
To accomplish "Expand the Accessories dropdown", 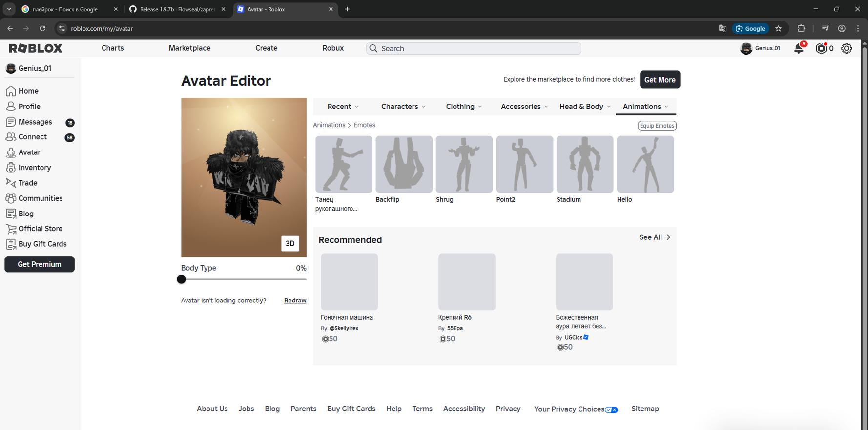I will point(524,107).
